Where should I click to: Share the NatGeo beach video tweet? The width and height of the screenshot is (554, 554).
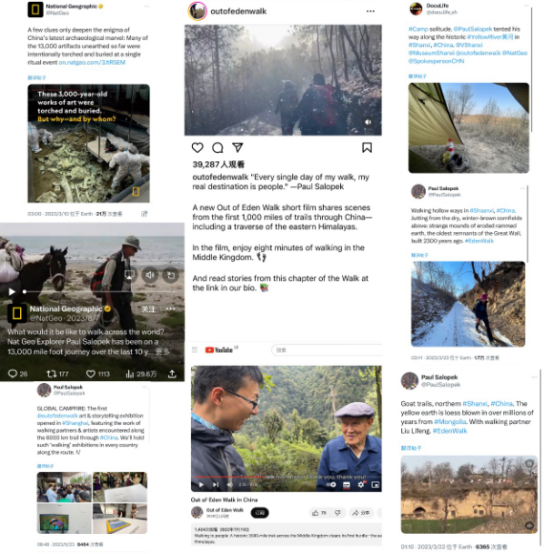pyautogui.click(x=172, y=373)
